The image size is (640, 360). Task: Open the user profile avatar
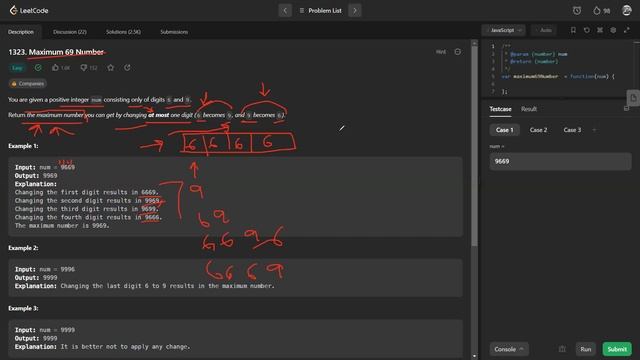point(627,10)
